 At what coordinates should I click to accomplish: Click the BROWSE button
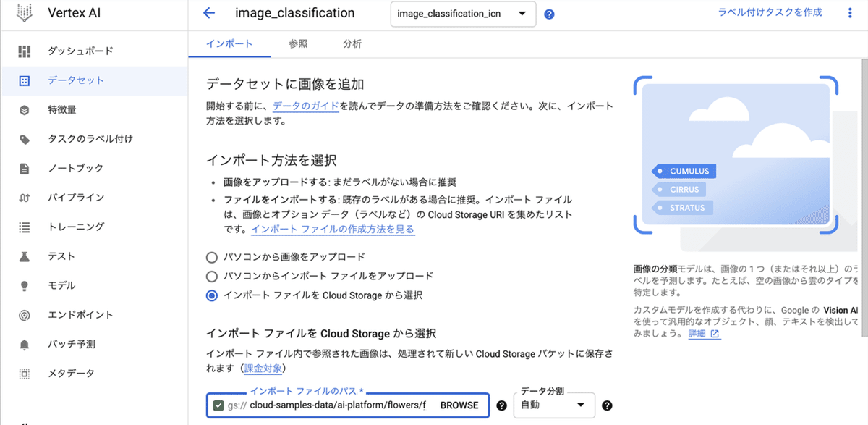pos(459,405)
